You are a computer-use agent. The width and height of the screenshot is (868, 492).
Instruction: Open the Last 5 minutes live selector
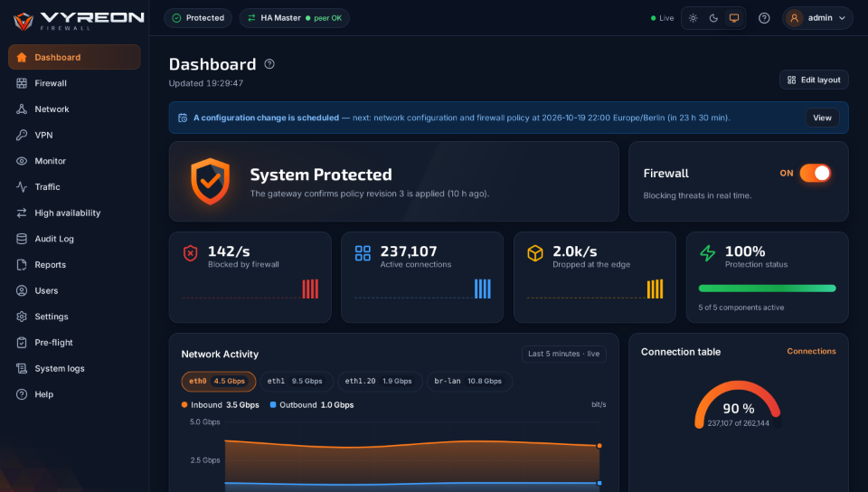[x=564, y=355]
